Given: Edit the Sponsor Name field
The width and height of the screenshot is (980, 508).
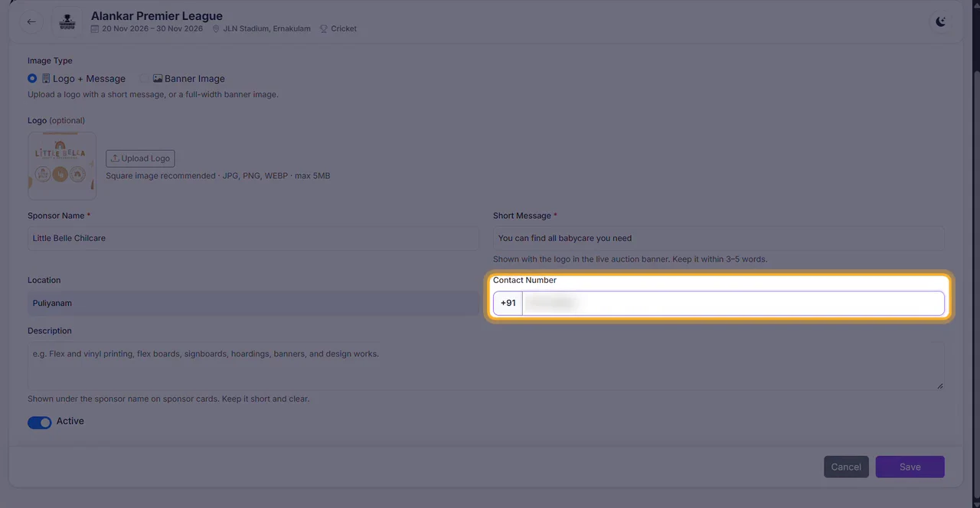Looking at the screenshot, I should [253, 238].
